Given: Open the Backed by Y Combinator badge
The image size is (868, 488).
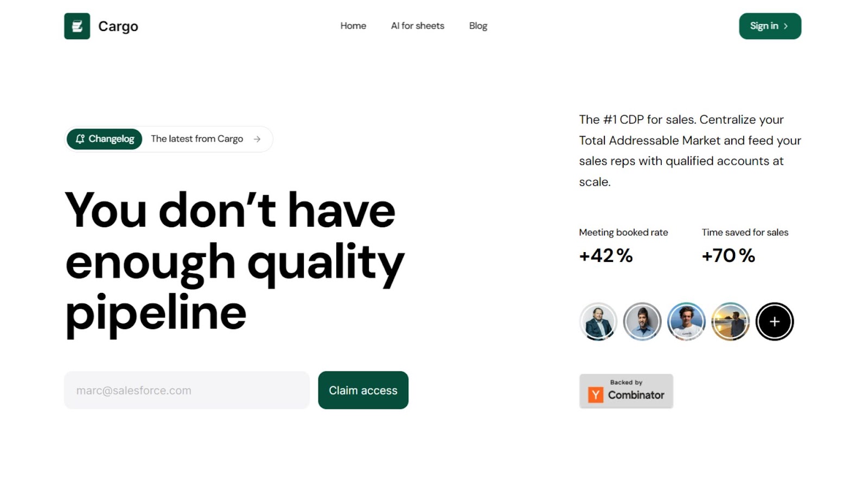Looking at the screenshot, I should pyautogui.click(x=626, y=391).
